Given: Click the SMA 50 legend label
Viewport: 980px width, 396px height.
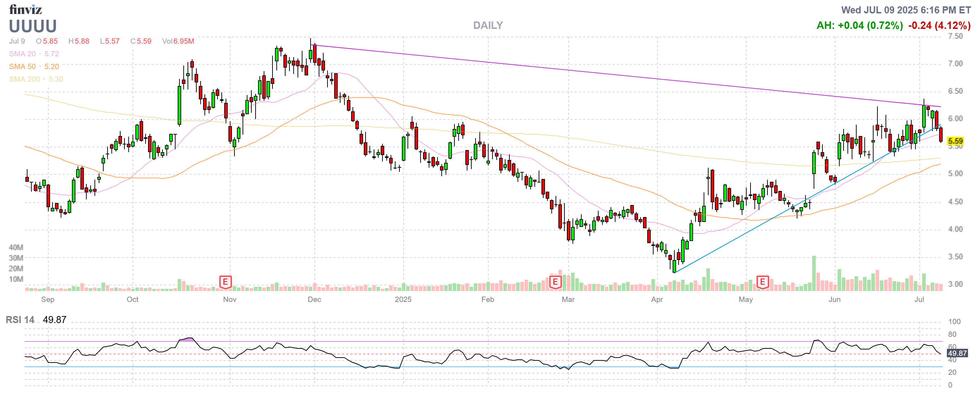Looking at the screenshot, I should 23,67.
